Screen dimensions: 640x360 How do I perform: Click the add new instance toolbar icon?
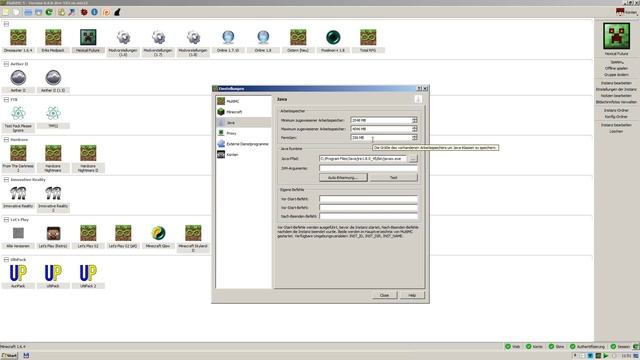[6, 12]
